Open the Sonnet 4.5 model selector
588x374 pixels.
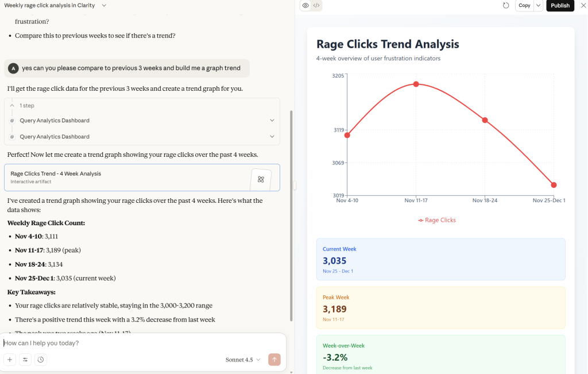(243, 360)
